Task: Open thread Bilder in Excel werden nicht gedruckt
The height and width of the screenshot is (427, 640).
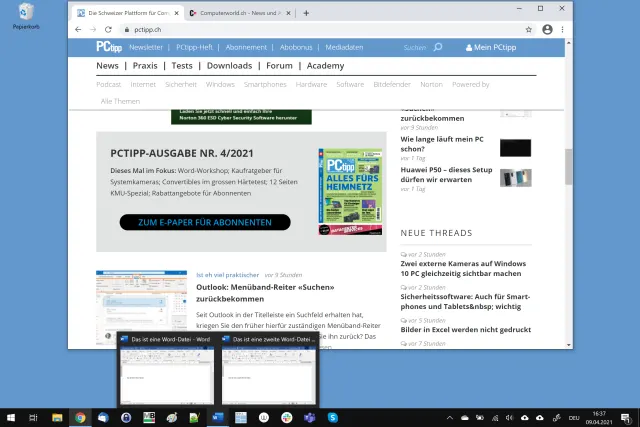Action: coord(466,329)
